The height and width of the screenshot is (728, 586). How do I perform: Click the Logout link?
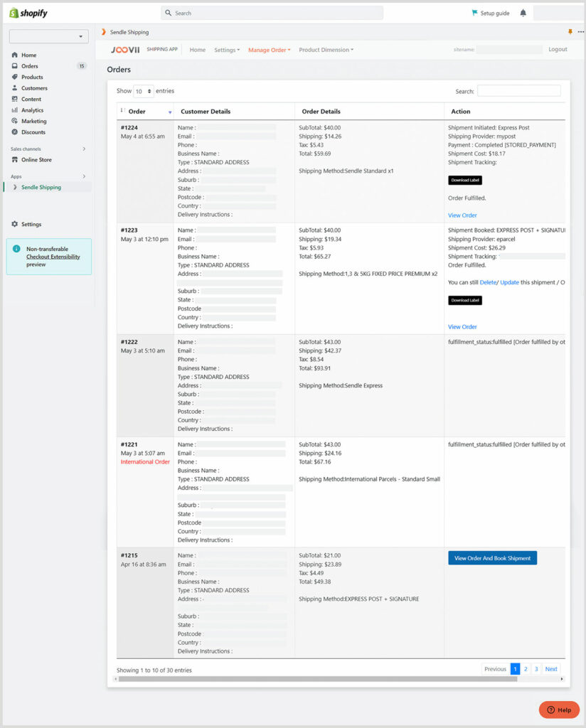[558, 49]
